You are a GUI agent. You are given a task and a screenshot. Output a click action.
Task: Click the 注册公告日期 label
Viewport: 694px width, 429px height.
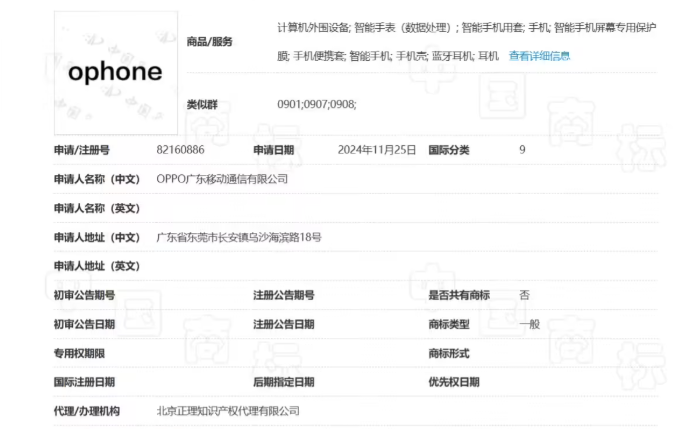(x=284, y=324)
